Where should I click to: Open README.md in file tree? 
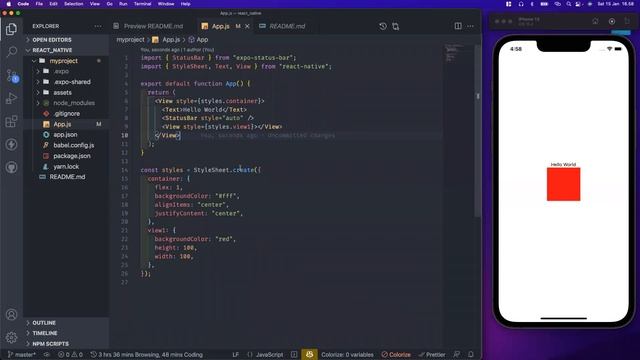(67, 177)
